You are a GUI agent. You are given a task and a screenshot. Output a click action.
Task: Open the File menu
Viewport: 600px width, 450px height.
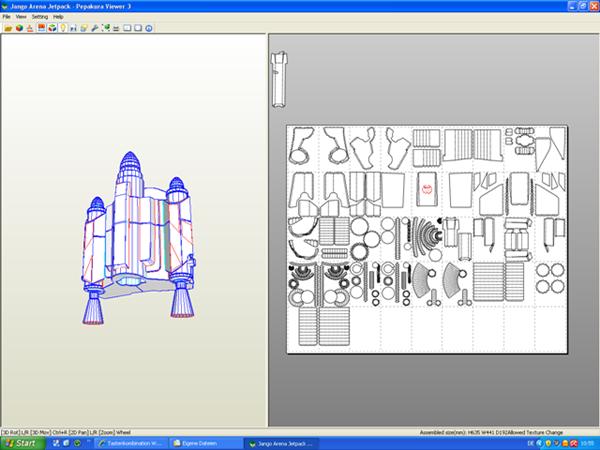pos(7,17)
